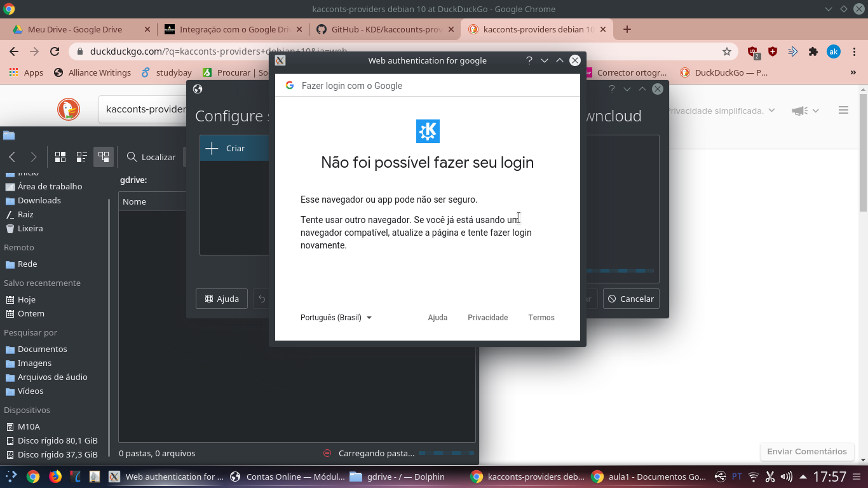Dolphin: switch to compact view mode
Viewport: 868px width, 488px height.
[x=82, y=157]
